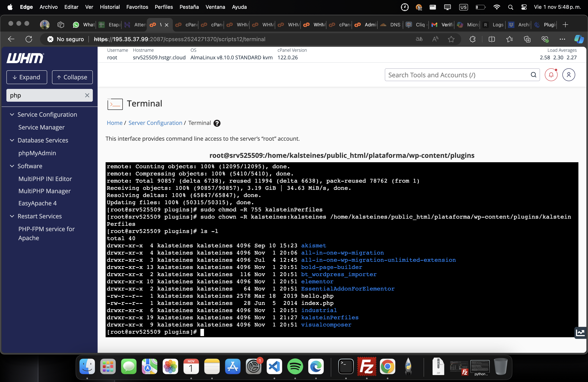Open the Perfiles menu
The image size is (588, 382).
coord(164,7)
